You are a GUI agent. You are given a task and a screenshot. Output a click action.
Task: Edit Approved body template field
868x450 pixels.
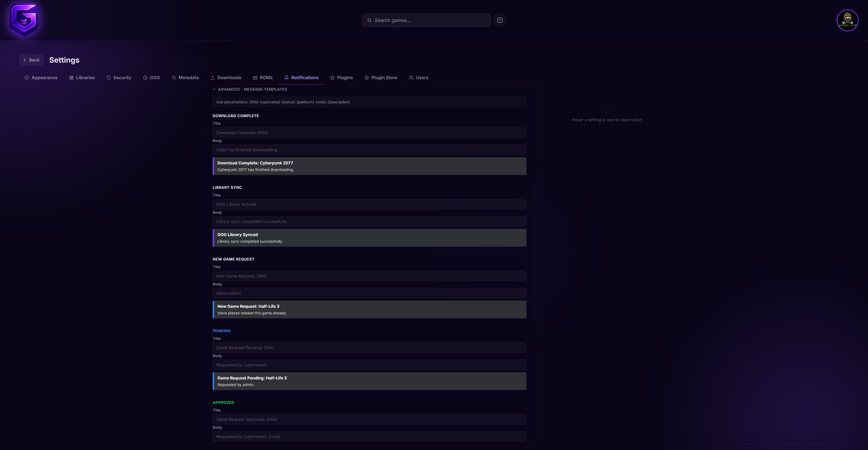tap(369, 436)
